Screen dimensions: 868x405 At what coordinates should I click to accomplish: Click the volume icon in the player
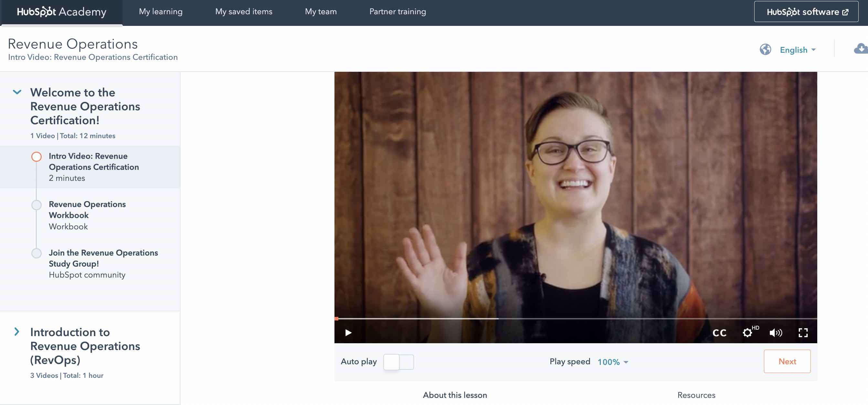point(776,333)
